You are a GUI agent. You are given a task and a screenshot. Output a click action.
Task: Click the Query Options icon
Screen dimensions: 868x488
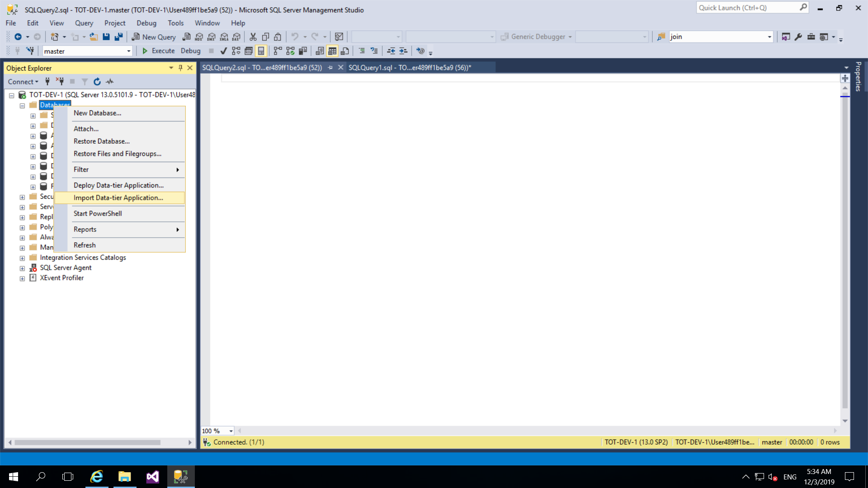point(249,51)
